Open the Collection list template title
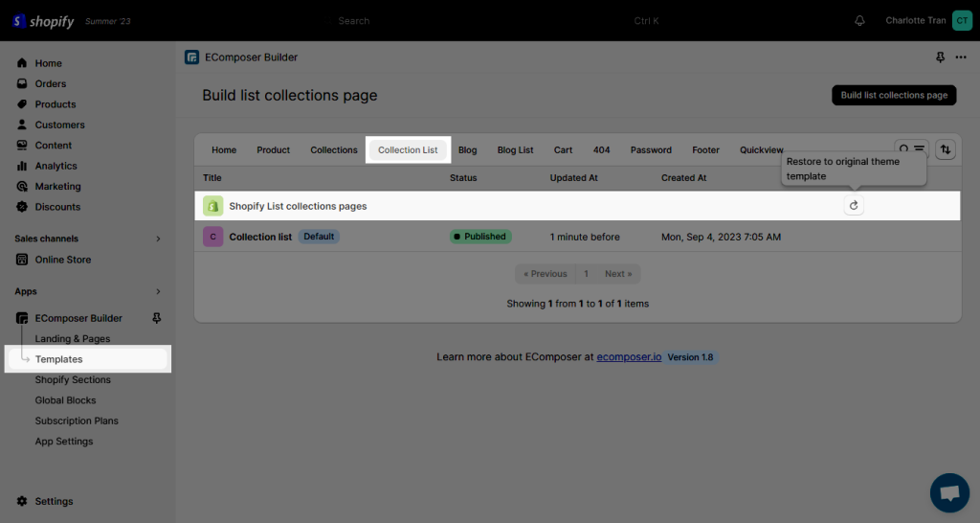This screenshot has width=980, height=523. click(260, 237)
